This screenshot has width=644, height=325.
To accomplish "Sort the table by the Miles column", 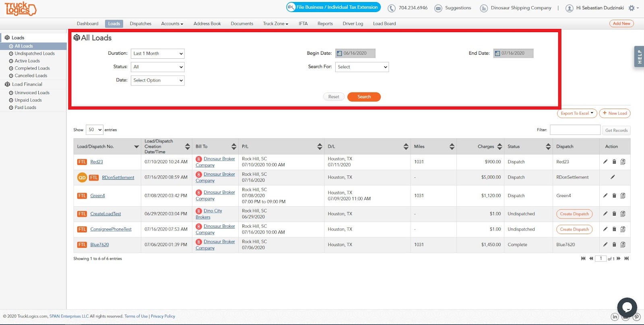I will (452, 146).
